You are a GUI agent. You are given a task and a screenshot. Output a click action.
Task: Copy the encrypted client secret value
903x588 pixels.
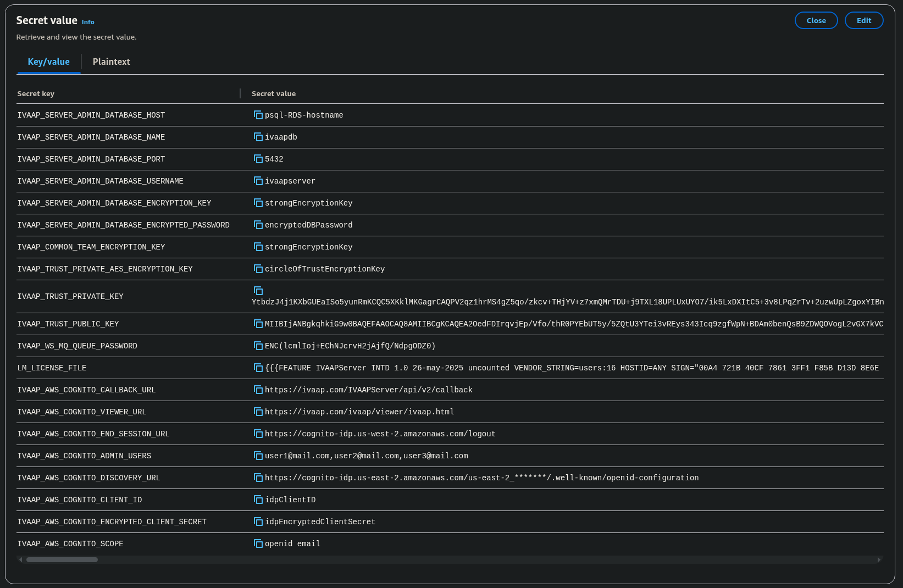point(258,522)
